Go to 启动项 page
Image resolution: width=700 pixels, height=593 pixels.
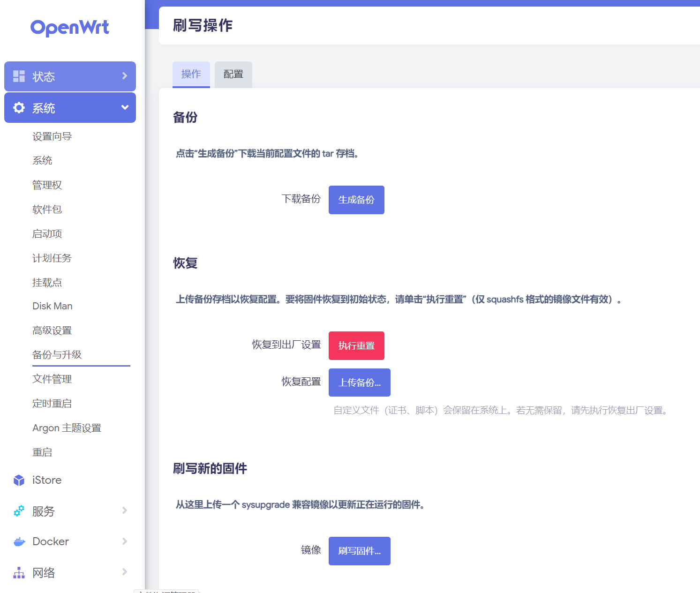tap(47, 234)
